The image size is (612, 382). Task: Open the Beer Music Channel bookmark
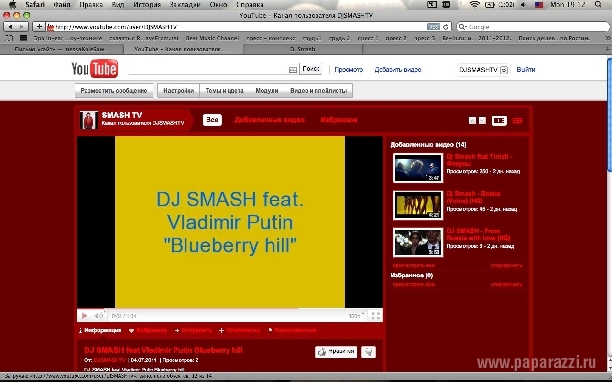coord(212,38)
